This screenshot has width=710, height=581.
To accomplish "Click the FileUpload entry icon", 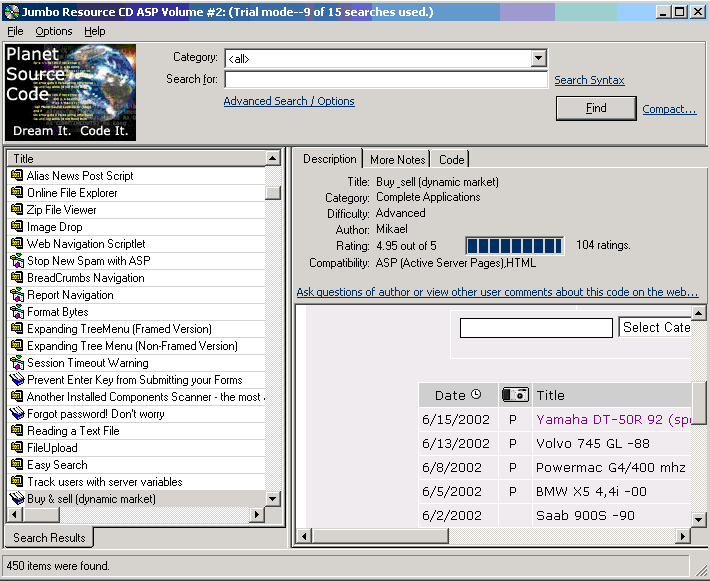I will click(x=17, y=447).
